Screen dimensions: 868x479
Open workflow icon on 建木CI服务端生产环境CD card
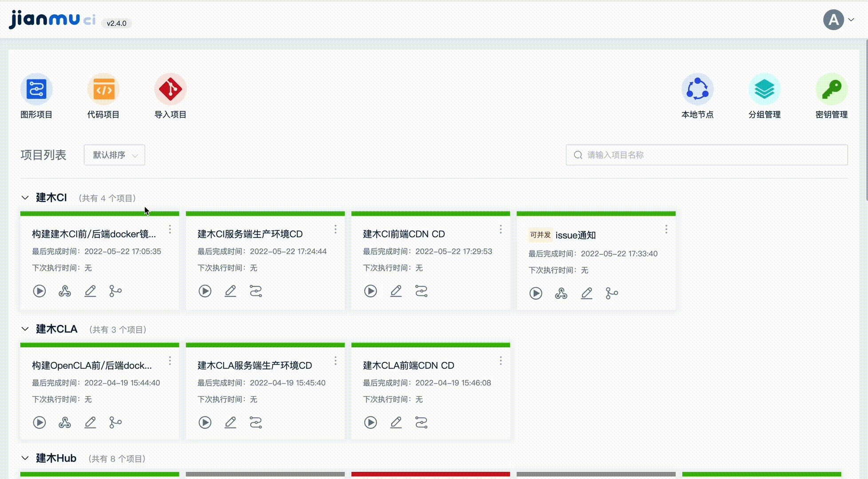[x=256, y=291]
